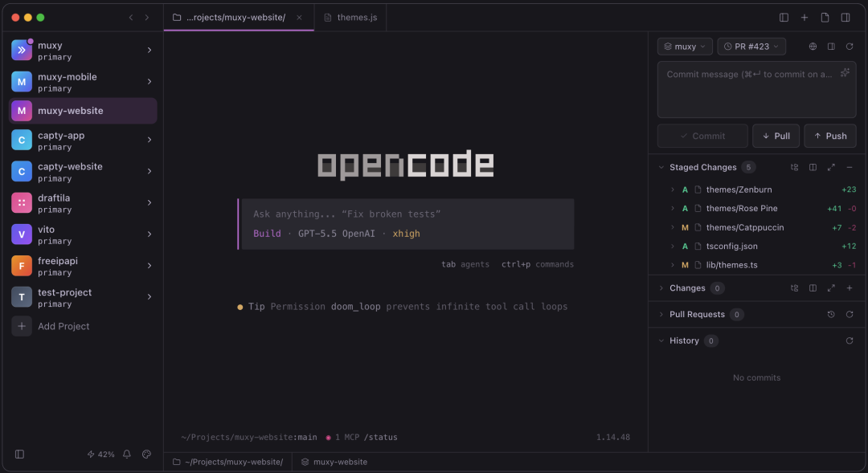Viewport: 868px width, 473px height.
Task: Generate a commit message with the sparkle icon
Action: point(845,72)
